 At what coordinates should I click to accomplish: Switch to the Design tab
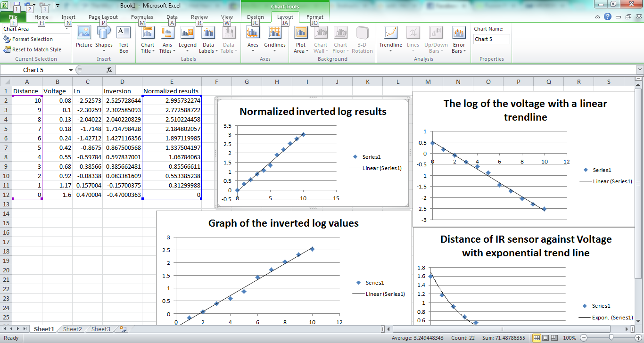tap(256, 17)
